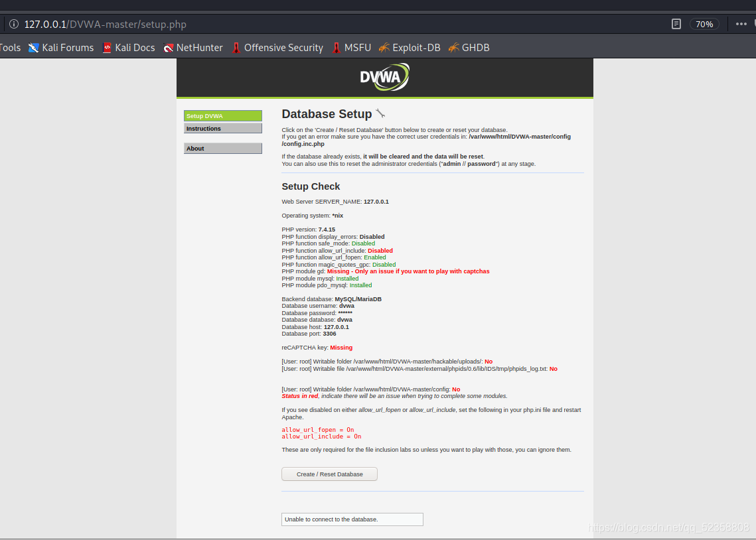Image resolution: width=756 pixels, height=540 pixels.
Task: Click PHP version value 7.4.15
Action: click(327, 230)
